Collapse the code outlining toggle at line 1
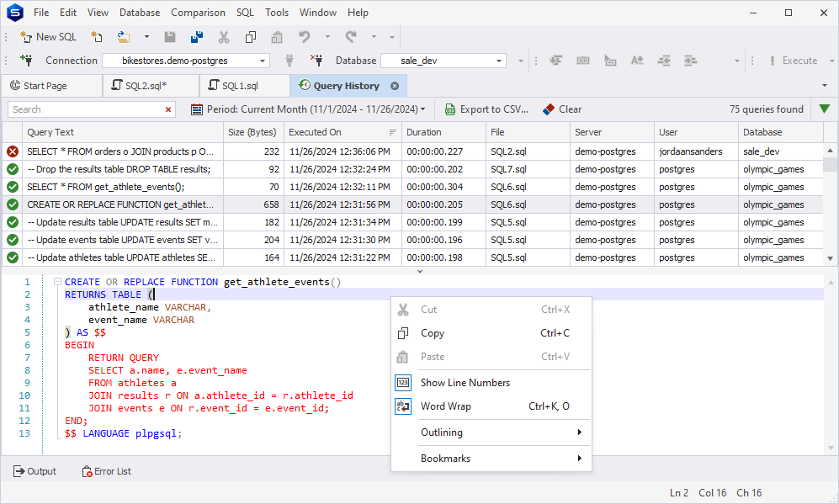This screenshot has width=839, height=504. click(x=57, y=281)
